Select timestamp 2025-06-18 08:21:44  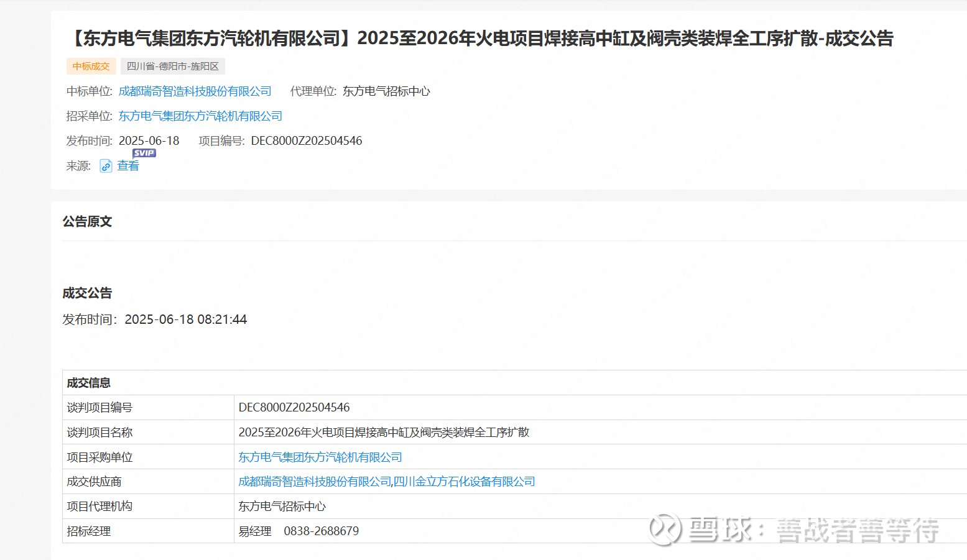click(186, 319)
